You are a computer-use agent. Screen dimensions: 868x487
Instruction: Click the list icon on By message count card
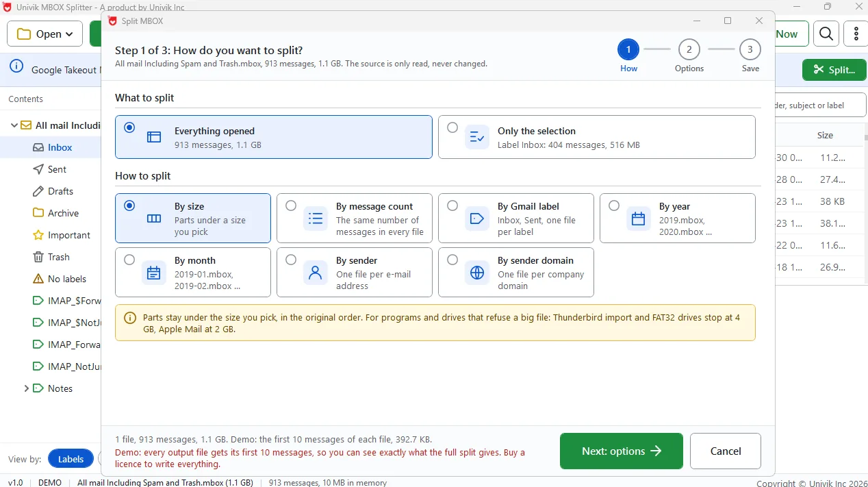point(316,218)
